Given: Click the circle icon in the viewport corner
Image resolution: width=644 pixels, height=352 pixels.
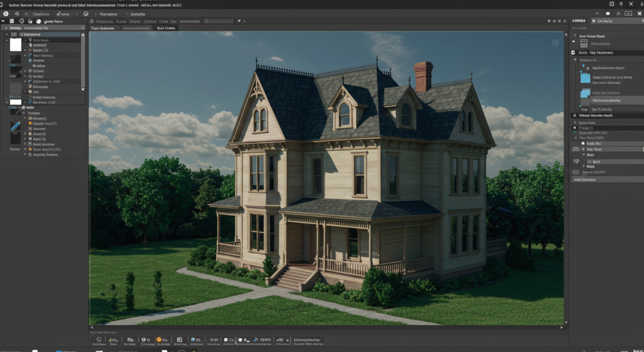Looking at the screenshot, I should coord(555,43).
